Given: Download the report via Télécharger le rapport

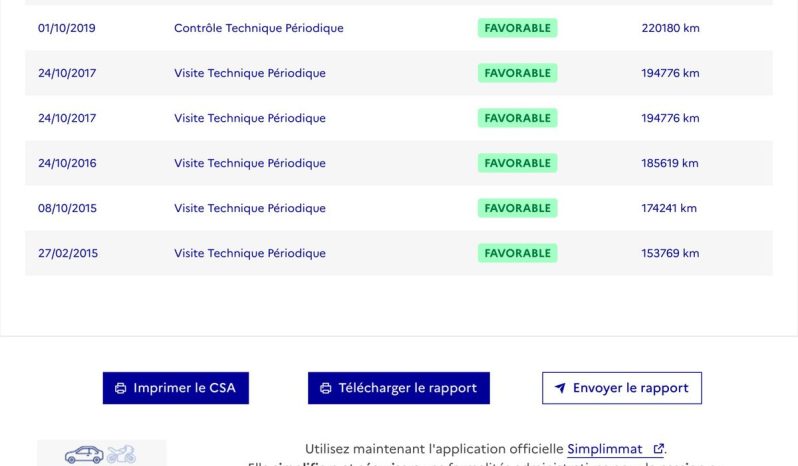Looking at the screenshot, I should (x=398, y=388).
